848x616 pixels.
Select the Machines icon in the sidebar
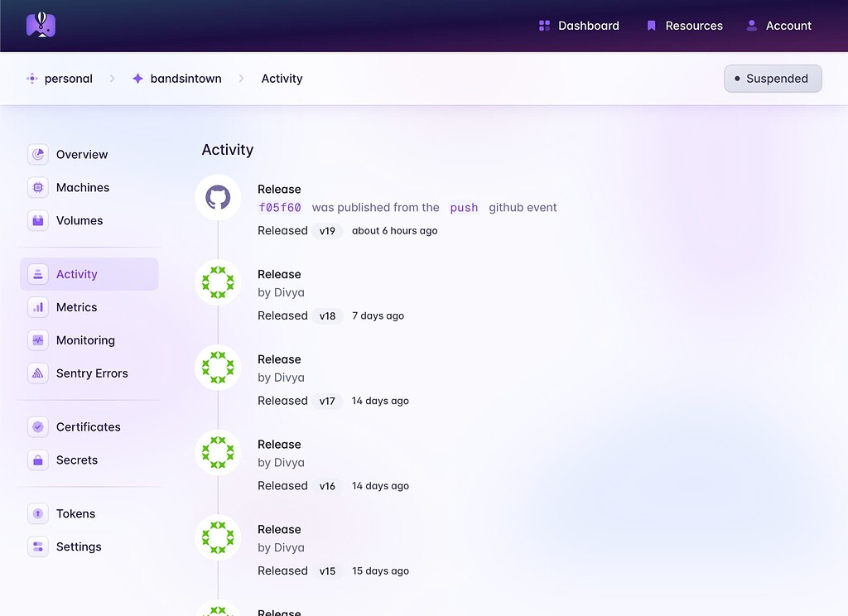[37, 187]
